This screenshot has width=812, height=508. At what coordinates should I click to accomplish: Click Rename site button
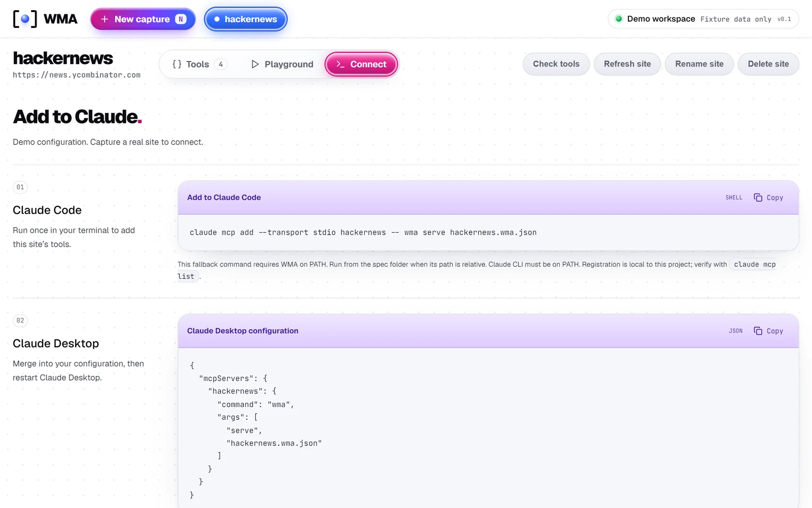click(699, 64)
